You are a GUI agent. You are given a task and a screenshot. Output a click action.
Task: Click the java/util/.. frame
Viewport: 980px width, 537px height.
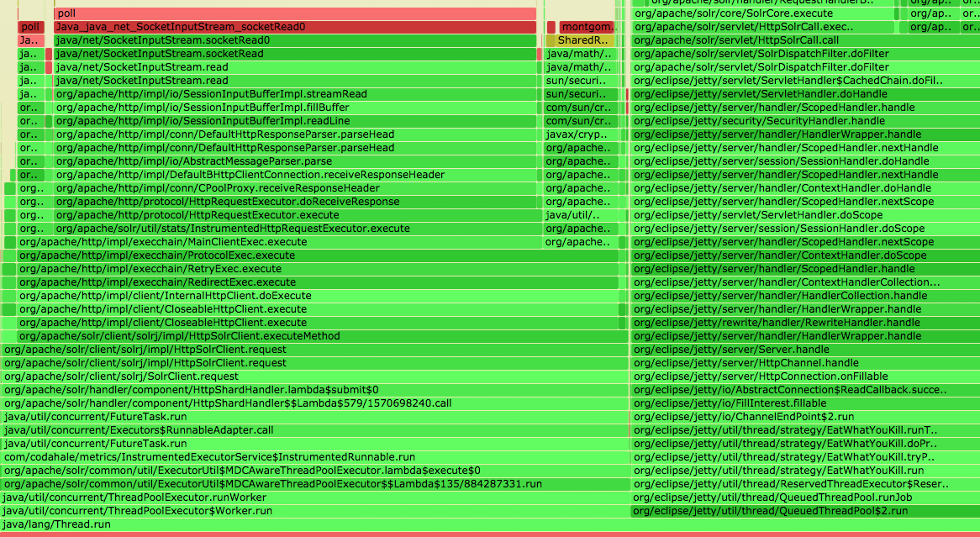tap(582, 215)
